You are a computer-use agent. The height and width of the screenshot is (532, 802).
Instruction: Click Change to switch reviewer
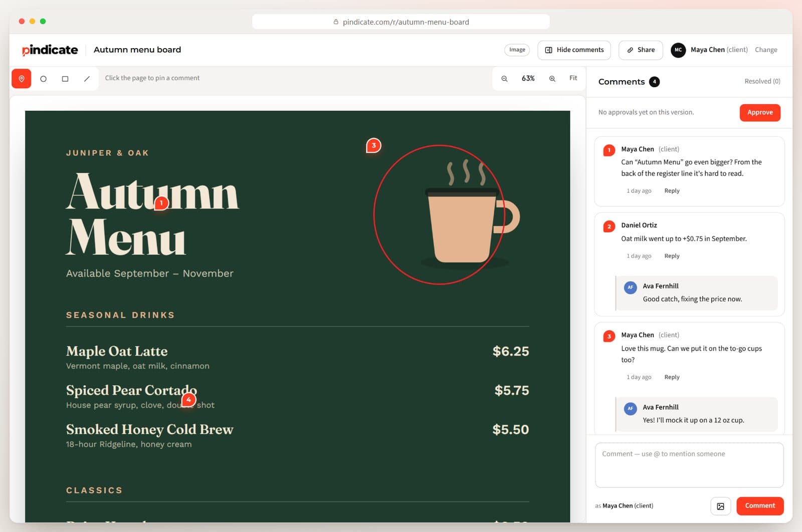click(766, 50)
